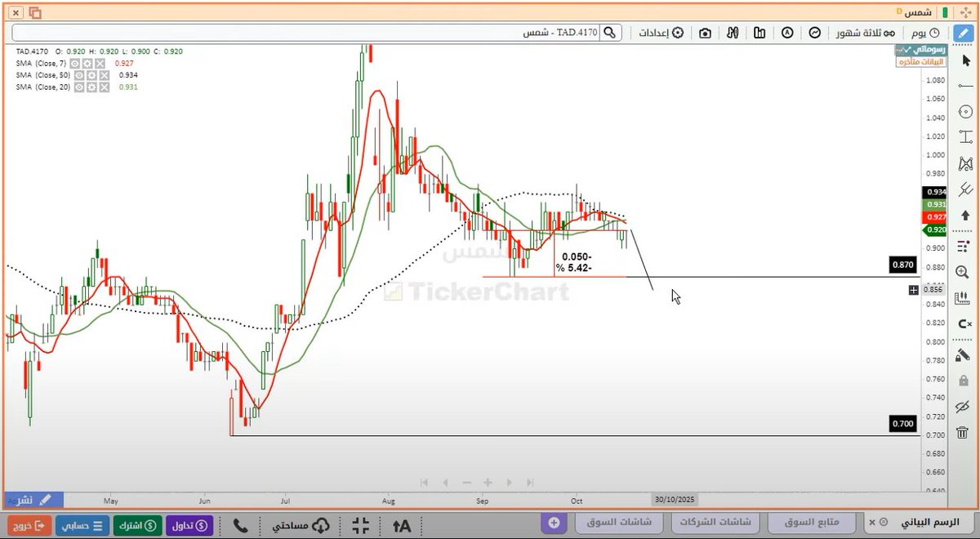Click the font size A icon

[x=402, y=525]
